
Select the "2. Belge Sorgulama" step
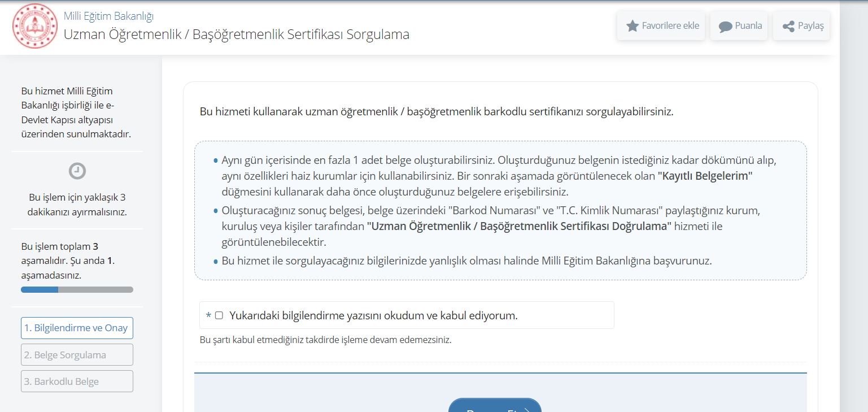[77, 354]
